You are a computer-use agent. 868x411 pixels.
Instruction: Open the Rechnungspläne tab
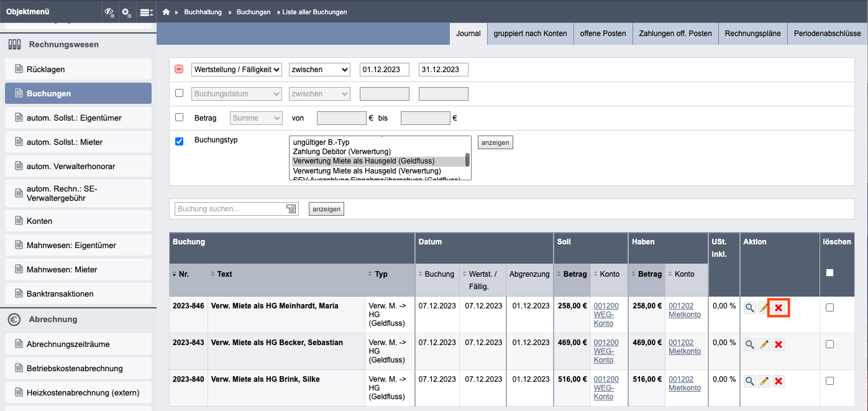tap(752, 34)
